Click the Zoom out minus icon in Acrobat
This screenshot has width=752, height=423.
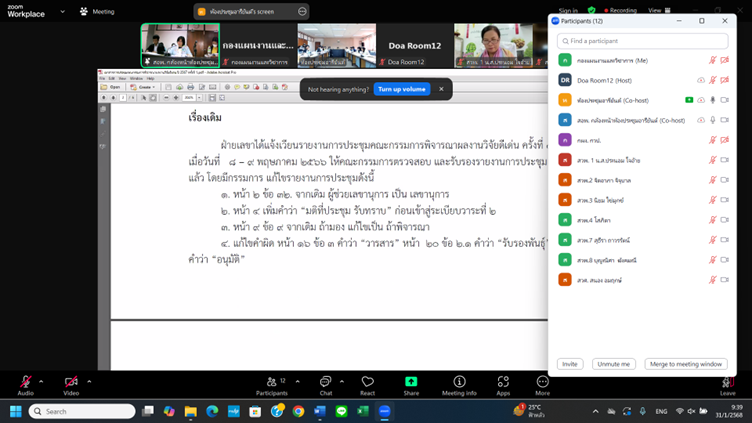166,97
